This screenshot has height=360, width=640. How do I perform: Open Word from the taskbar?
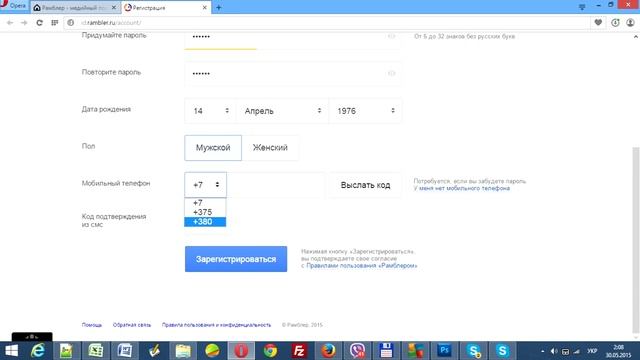[124, 351]
